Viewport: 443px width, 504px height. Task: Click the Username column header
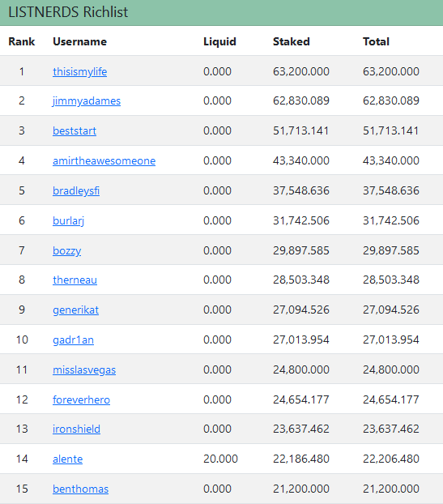[x=79, y=41]
